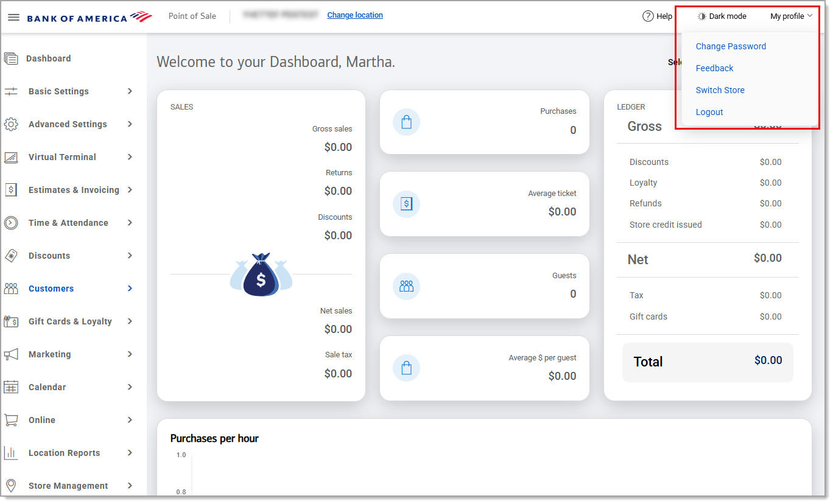This screenshot has height=504, width=833.
Task: Open Basic Settings label
Action: pyautogui.click(x=58, y=91)
